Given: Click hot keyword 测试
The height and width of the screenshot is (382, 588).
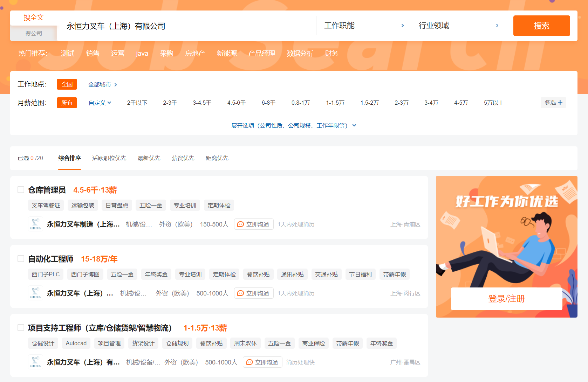Looking at the screenshot, I should point(68,53).
